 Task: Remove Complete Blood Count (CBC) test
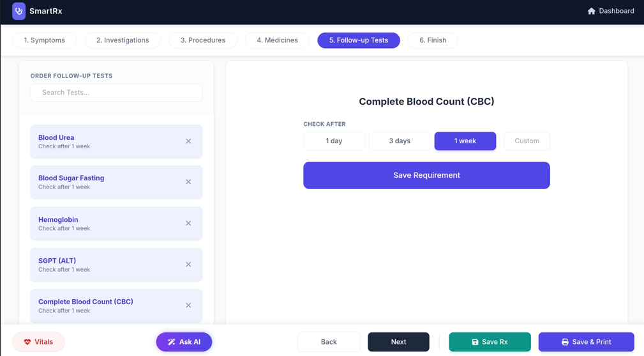coord(188,306)
